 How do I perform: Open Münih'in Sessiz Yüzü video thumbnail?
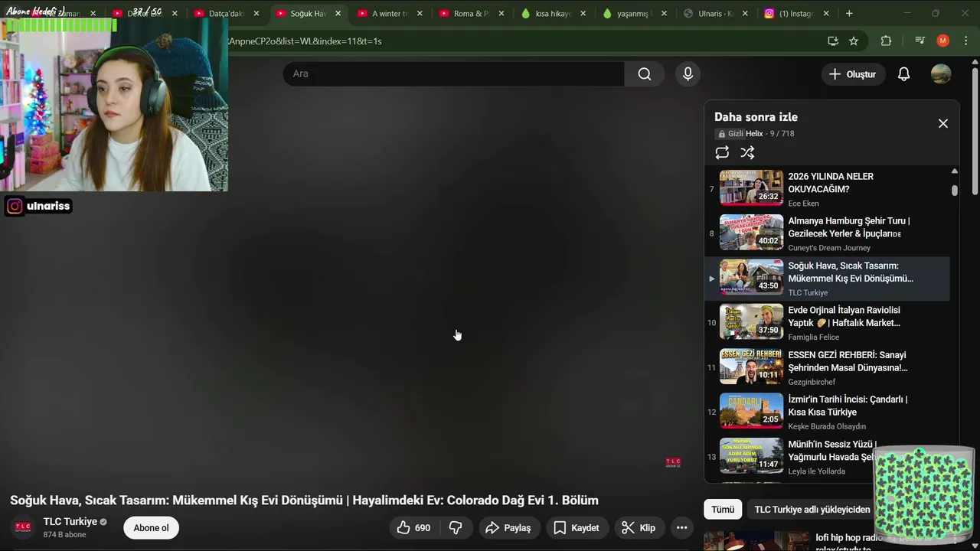[751, 456]
